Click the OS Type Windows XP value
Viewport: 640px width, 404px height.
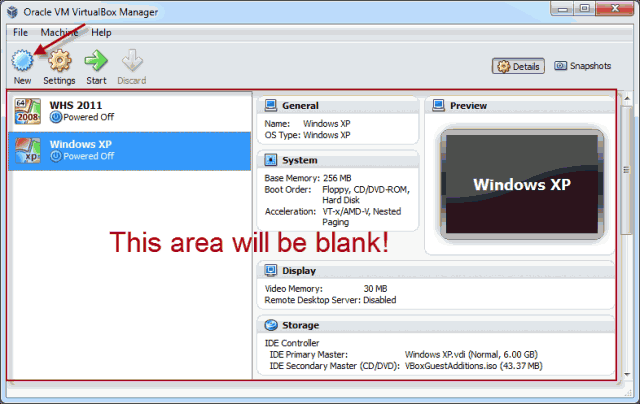click(x=327, y=135)
